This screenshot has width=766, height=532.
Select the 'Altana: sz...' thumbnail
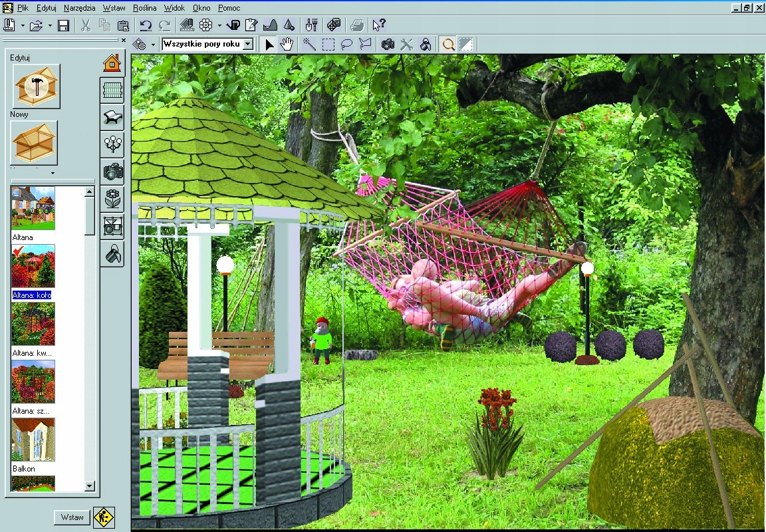(x=33, y=382)
